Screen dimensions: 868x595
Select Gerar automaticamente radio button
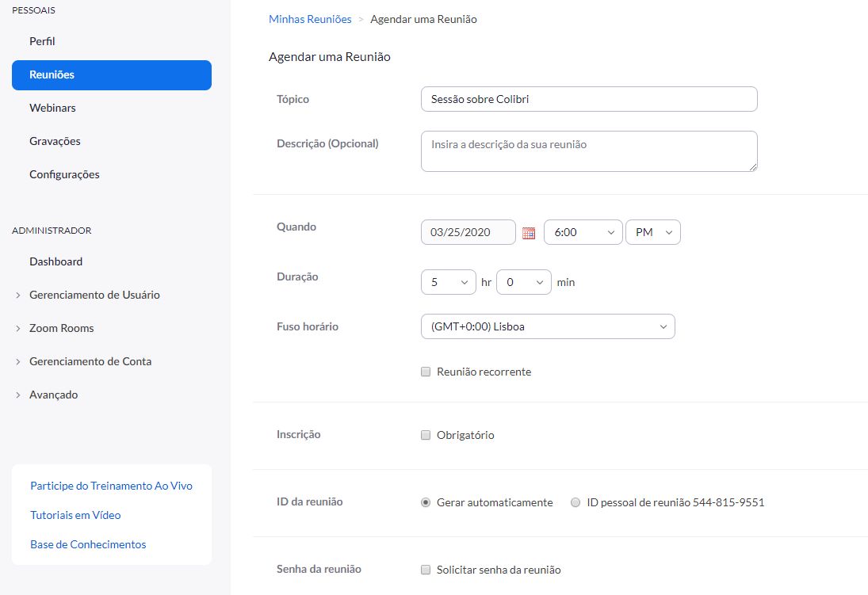point(426,502)
